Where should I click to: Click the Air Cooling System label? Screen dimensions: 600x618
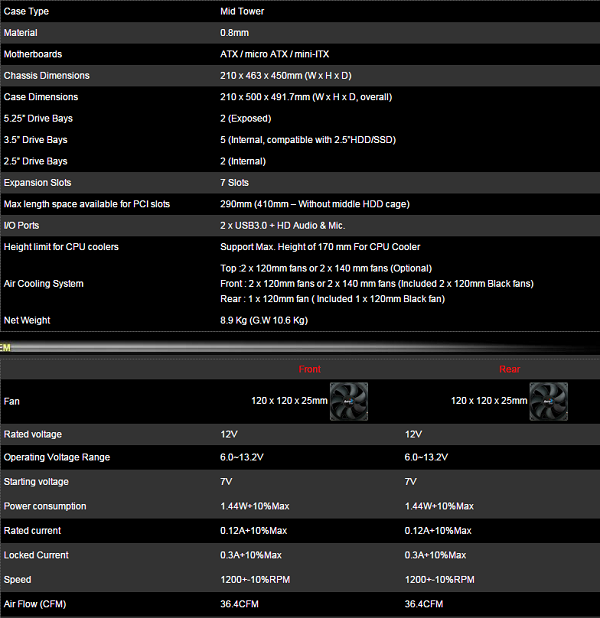(x=43, y=283)
